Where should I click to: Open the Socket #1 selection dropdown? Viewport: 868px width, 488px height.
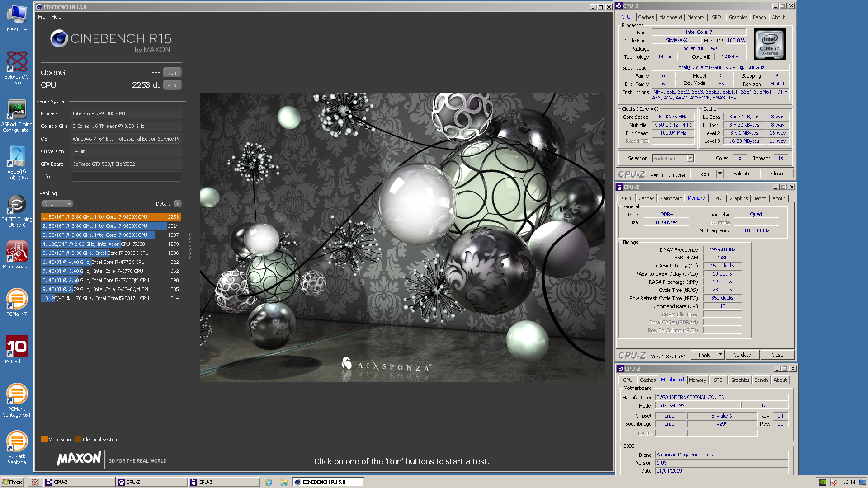click(x=673, y=159)
